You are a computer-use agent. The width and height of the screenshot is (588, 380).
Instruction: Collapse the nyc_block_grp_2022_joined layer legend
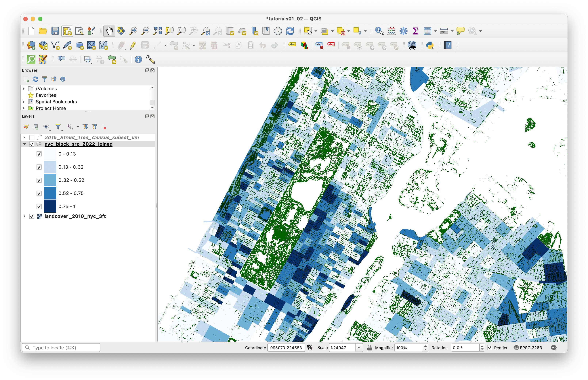click(x=24, y=144)
